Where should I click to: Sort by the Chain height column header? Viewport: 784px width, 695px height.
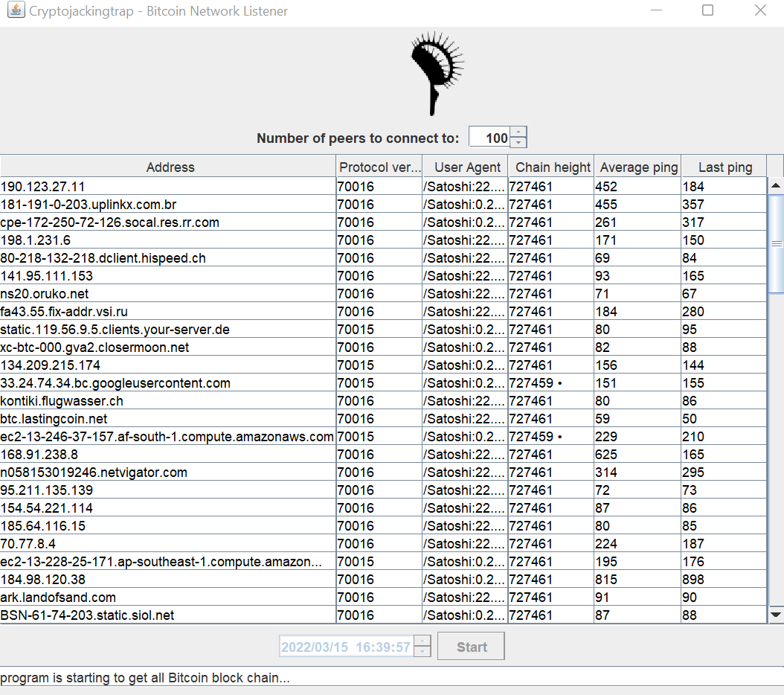pos(551,167)
